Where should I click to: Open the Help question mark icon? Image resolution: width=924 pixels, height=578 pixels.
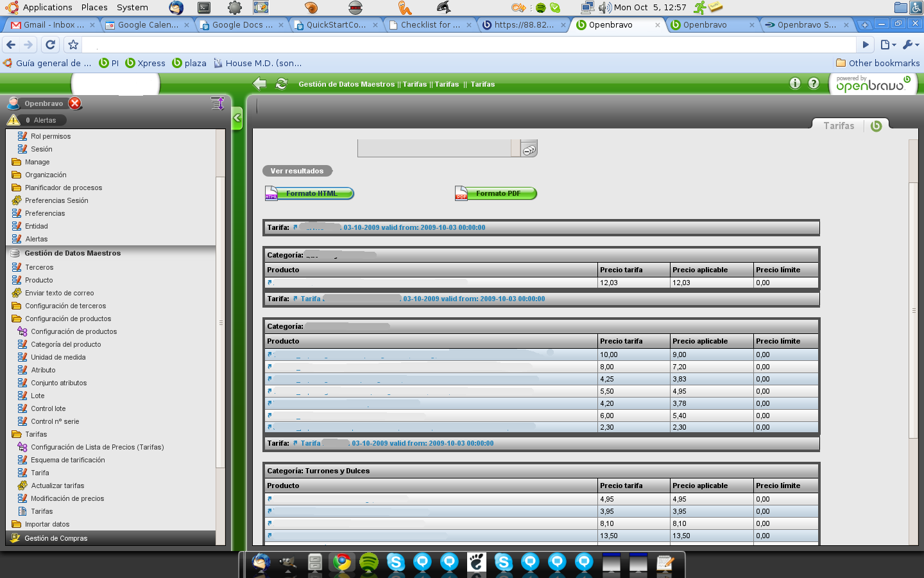[814, 83]
